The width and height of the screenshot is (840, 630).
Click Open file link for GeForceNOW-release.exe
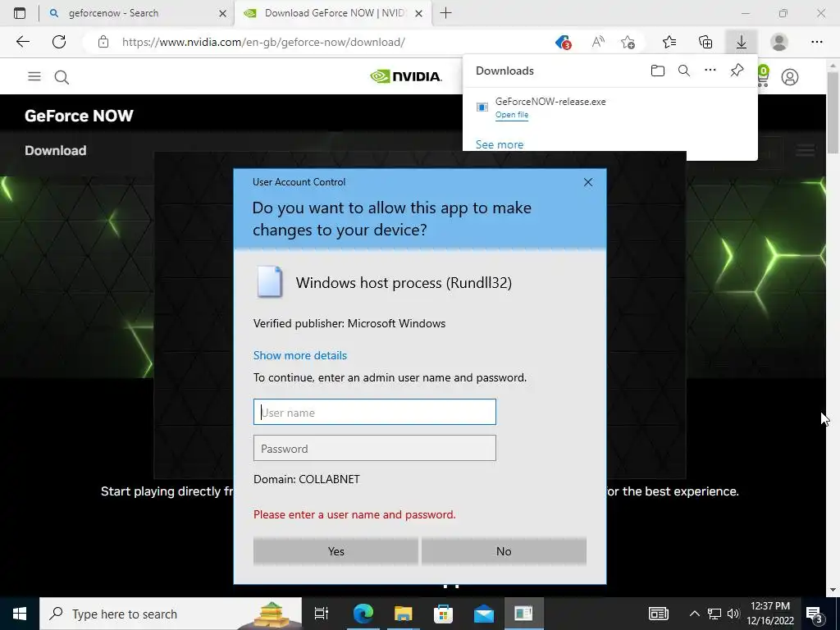coord(512,115)
